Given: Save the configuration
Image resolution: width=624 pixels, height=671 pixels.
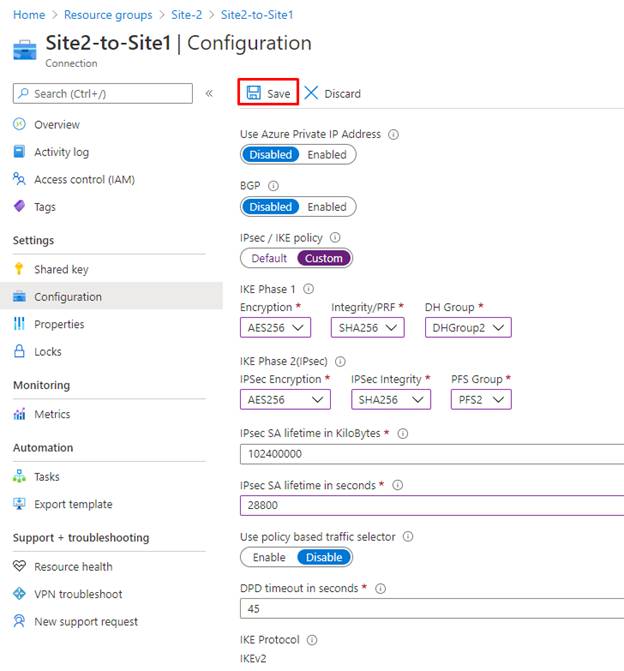Looking at the screenshot, I should 268,92.
